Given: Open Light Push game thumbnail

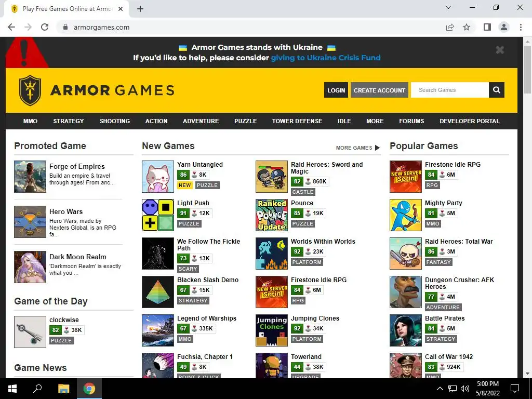Looking at the screenshot, I should tap(158, 215).
